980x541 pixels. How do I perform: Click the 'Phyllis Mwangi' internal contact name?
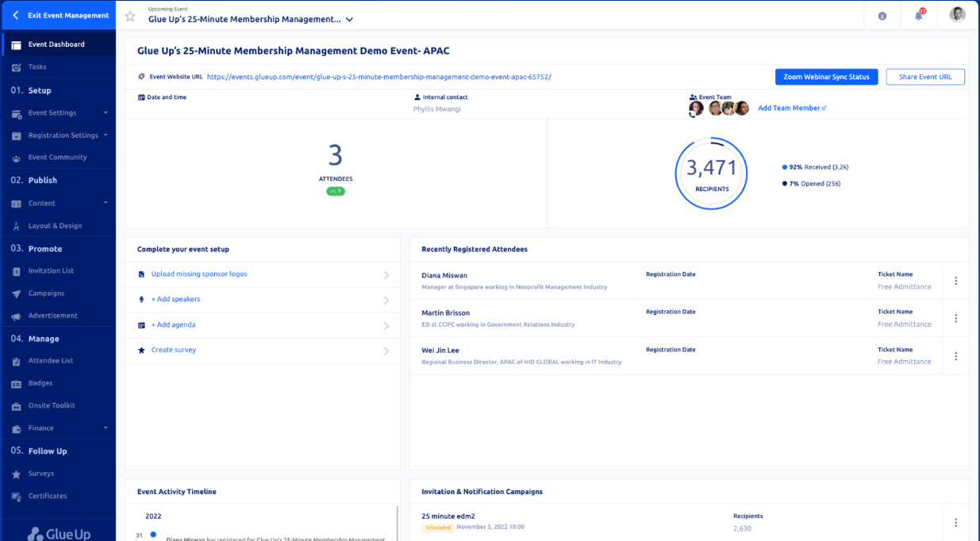point(436,109)
